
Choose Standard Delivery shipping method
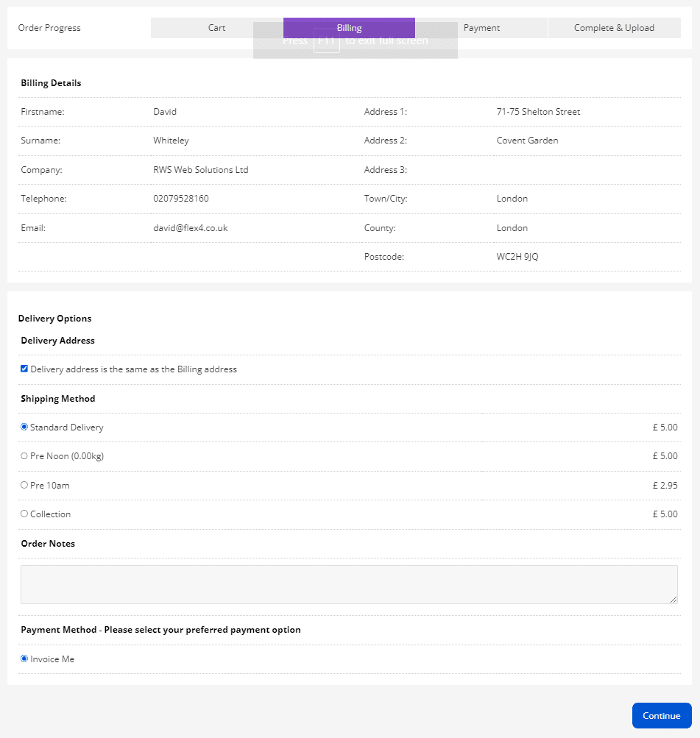click(x=24, y=427)
